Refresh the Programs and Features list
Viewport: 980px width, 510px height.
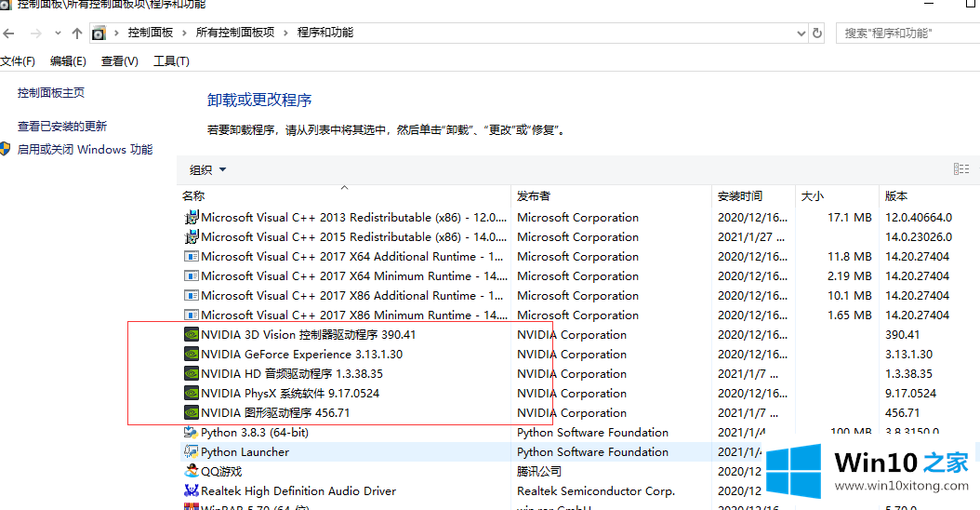(817, 34)
